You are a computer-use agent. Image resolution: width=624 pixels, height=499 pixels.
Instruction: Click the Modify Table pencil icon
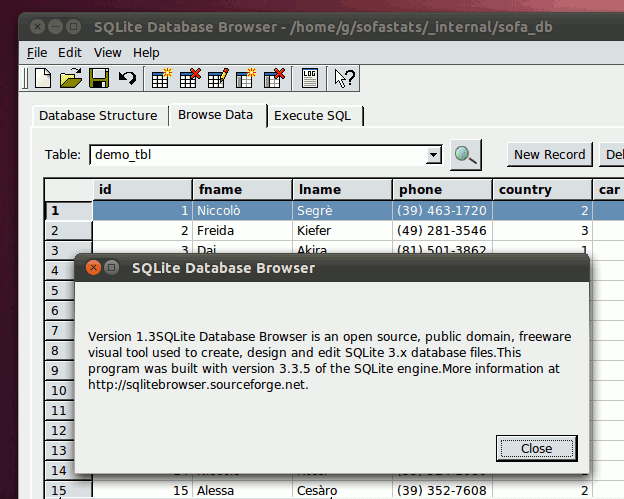pyautogui.click(x=218, y=78)
